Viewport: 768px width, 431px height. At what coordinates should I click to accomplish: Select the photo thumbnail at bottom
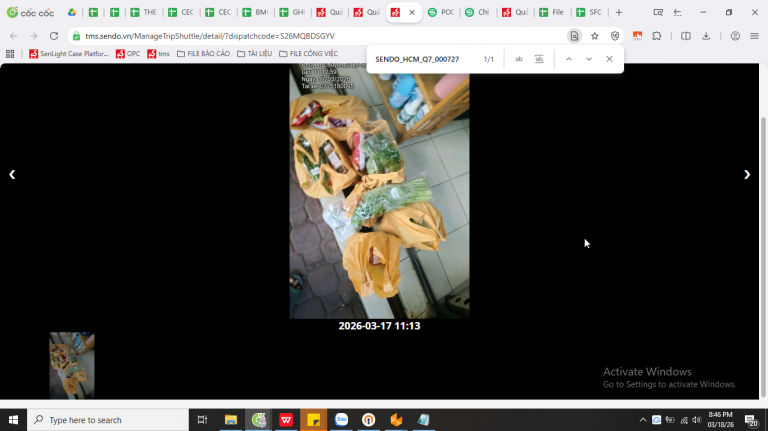click(72, 365)
